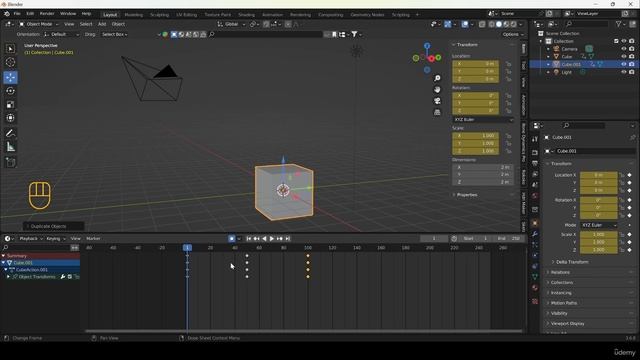Select the Light object in outliner
Screen dimensions: 640x360
click(567, 72)
